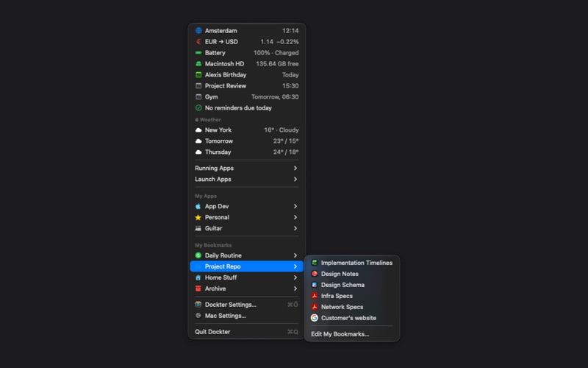This screenshot has width=588, height=368.
Task: Click the reminders checkmark icon
Action: (198, 107)
